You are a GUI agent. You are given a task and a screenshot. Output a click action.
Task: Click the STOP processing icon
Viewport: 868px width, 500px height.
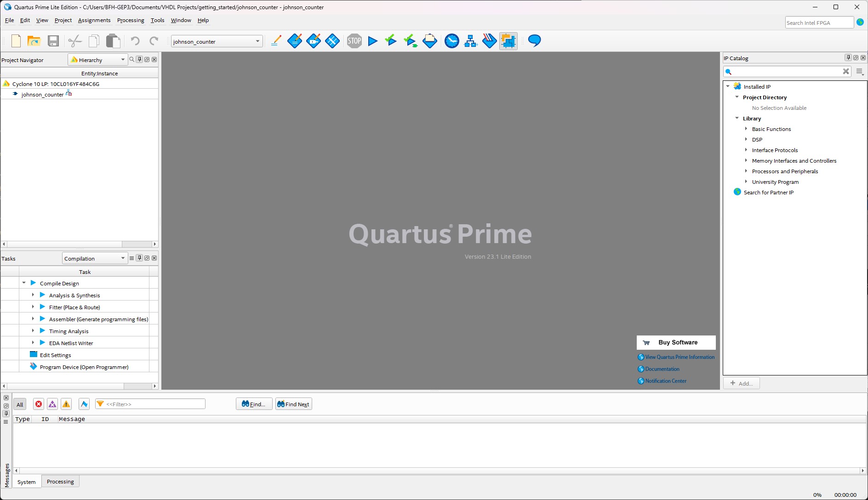354,41
